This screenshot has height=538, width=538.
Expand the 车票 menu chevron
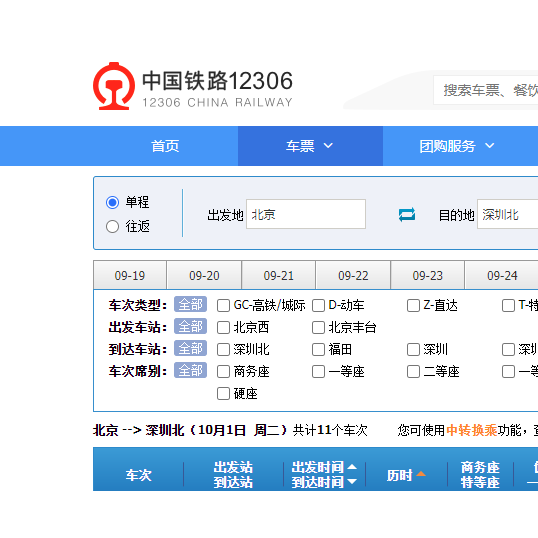click(x=328, y=146)
